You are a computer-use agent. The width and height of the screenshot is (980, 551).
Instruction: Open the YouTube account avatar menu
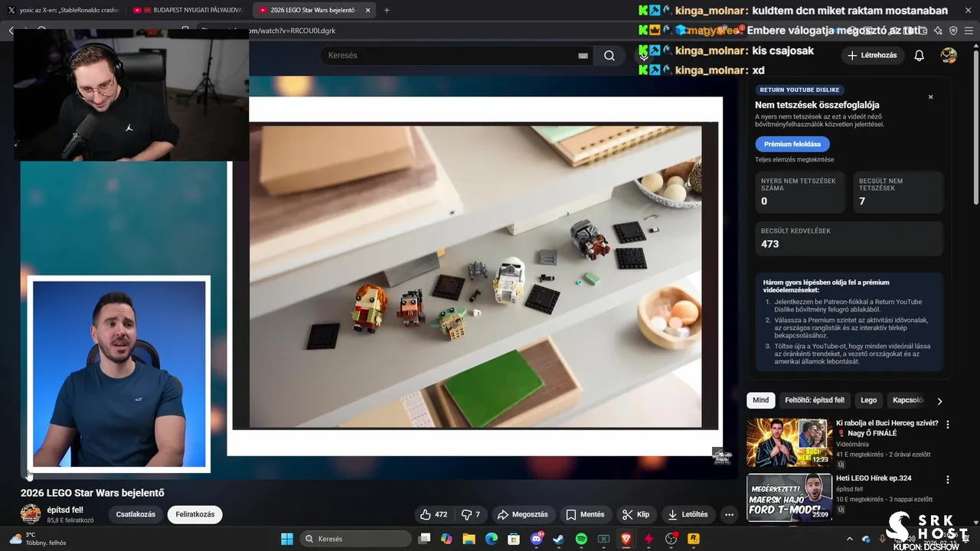tap(949, 55)
